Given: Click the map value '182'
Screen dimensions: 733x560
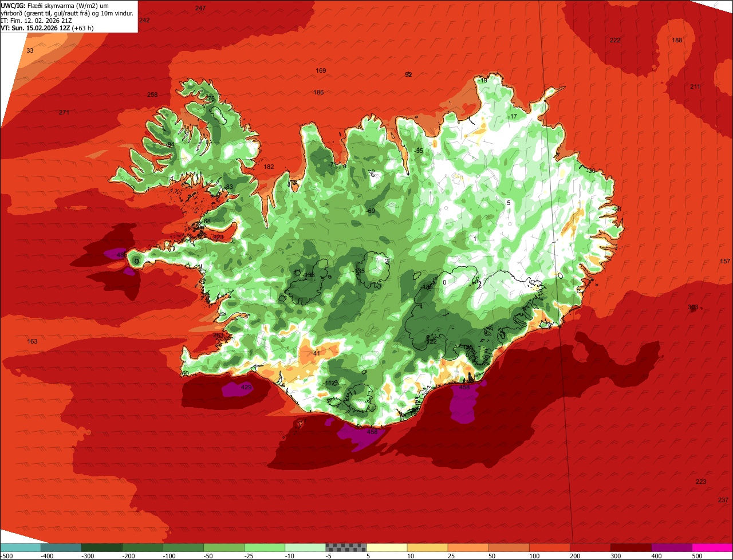Looking at the screenshot, I should click(x=269, y=167).
